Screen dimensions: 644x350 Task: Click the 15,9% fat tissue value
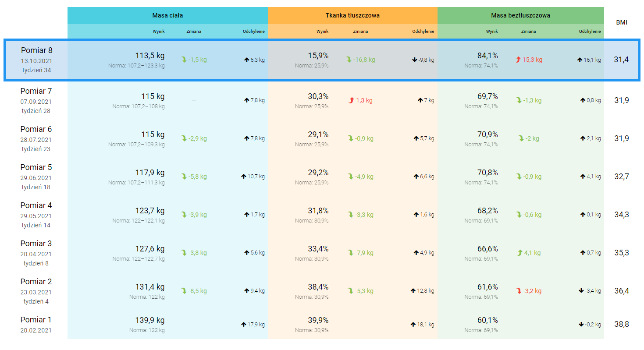click(318, 56)
